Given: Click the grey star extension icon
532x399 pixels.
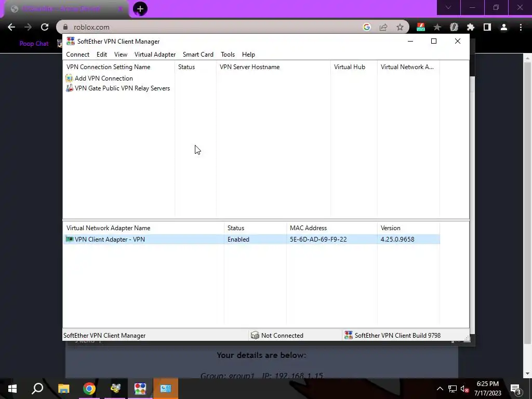Looking at the screenshot, I should click(437, 27).
